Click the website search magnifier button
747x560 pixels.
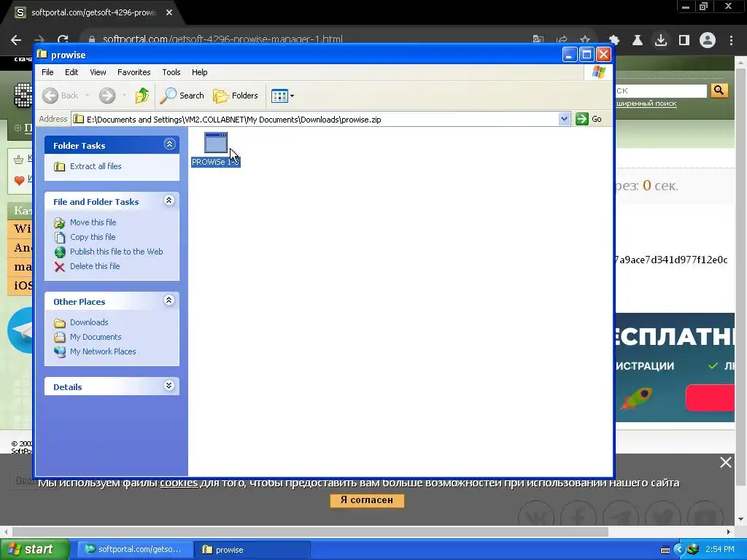click(719, 90)
